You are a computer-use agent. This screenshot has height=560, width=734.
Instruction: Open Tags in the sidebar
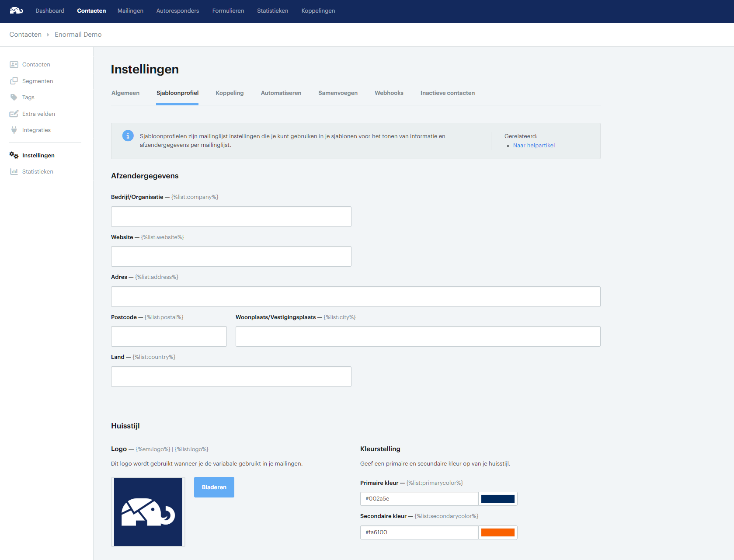[x=28, y=97]
